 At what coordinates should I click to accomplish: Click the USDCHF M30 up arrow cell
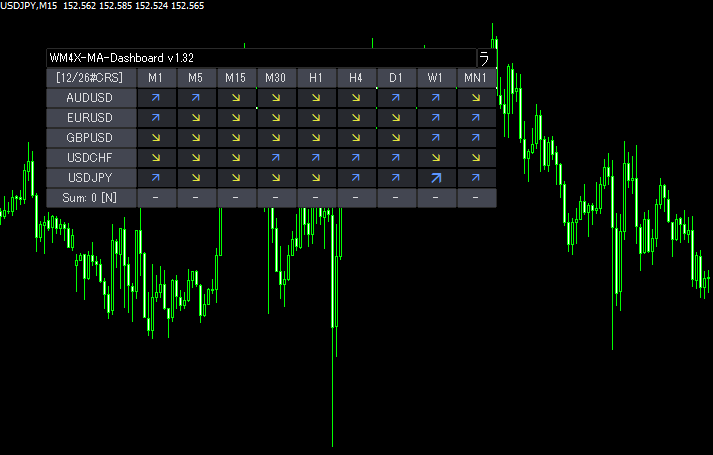276,158
